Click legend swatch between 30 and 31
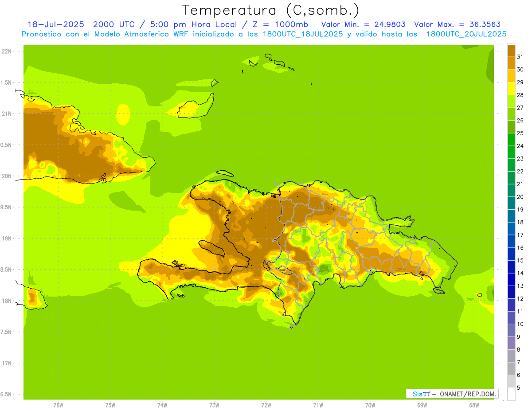532x411 pixels. coord(511,63)
